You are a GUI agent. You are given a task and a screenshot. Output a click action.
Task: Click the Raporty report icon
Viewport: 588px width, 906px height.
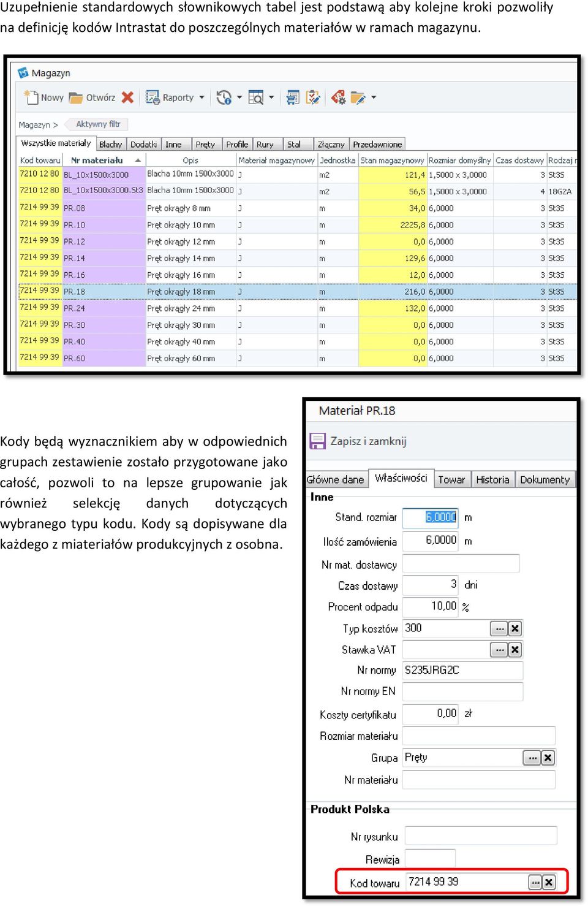tap(153, 97)
